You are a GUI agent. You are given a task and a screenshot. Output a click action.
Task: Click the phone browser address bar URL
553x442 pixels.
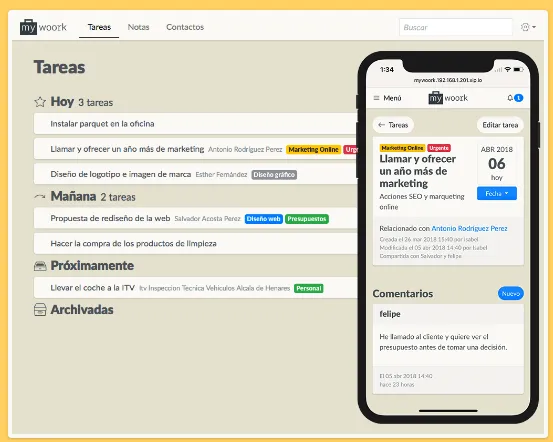[448, 80]
